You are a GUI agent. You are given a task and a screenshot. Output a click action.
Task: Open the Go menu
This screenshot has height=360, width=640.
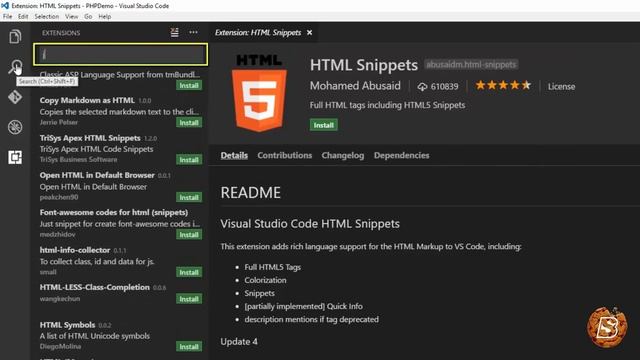coord(88,17)
